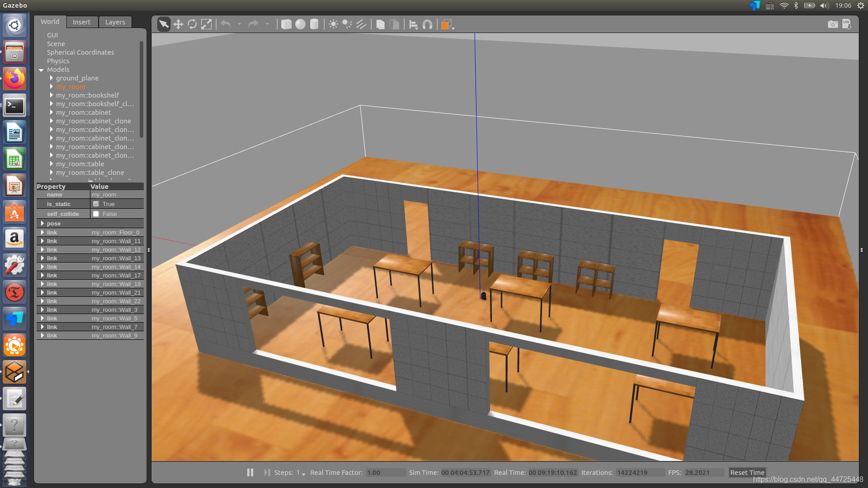868x488 pixels.
Task: Insert a box shape
Action: 286,24
